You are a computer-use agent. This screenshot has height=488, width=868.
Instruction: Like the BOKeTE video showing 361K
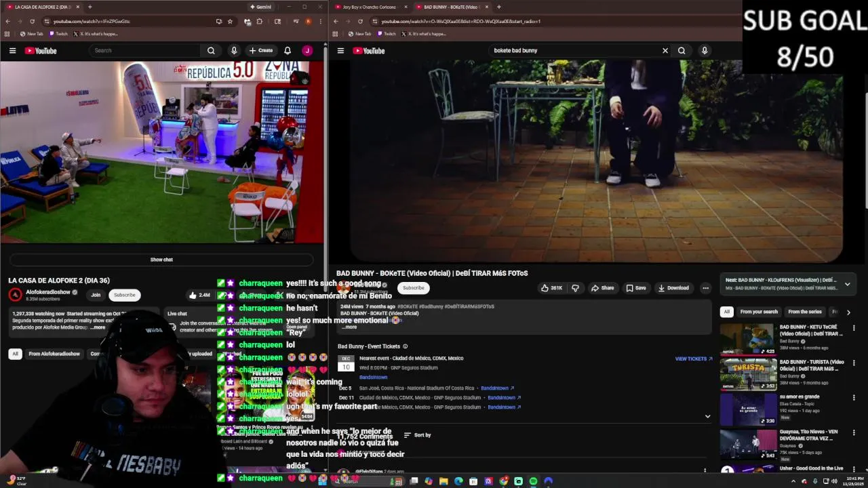coord(551,288)
